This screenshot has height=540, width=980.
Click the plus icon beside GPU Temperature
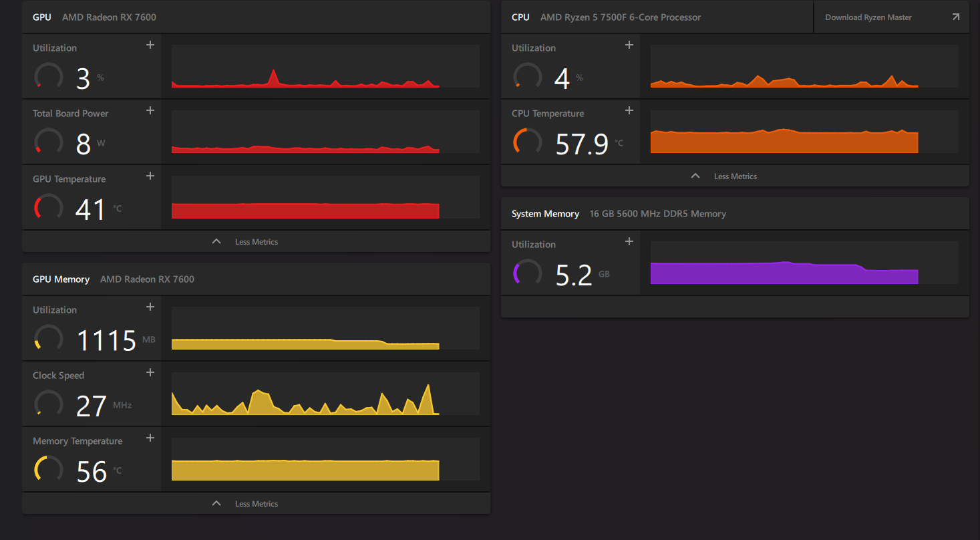pyautogui.click(x=150, y=176)
